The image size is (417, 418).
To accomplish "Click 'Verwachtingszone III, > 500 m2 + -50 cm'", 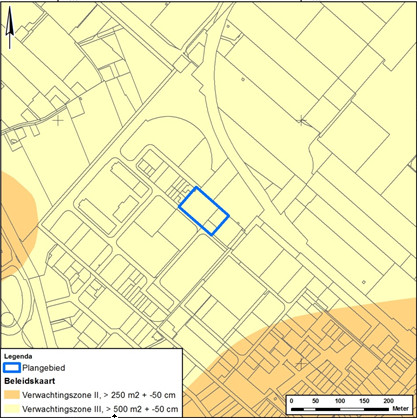I will pos(100,409).
